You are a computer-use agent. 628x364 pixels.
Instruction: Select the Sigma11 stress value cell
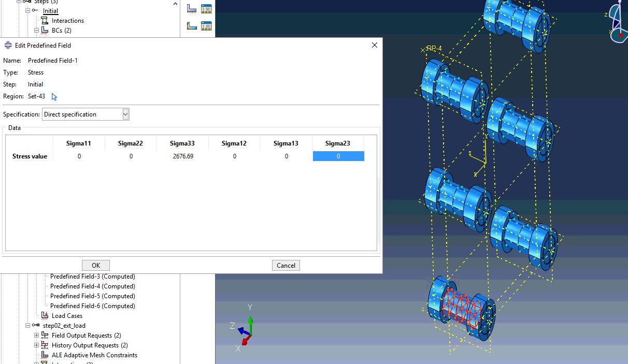click(79, 156)
